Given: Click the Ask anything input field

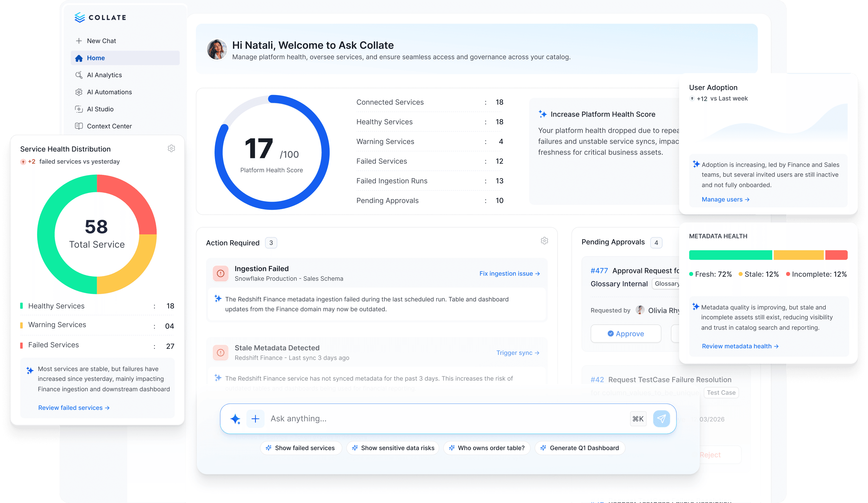Looking at the screenshot, I should click(448, 419).
